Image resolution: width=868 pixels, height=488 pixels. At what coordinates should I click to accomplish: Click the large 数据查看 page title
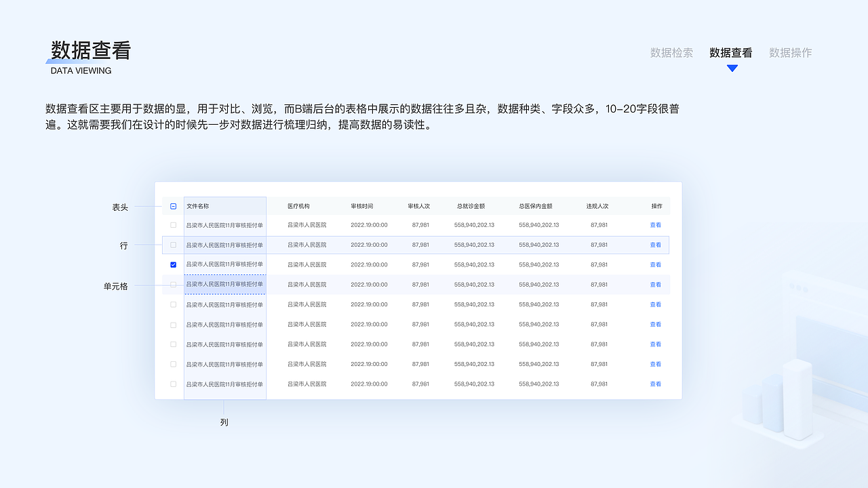(91, 50)
